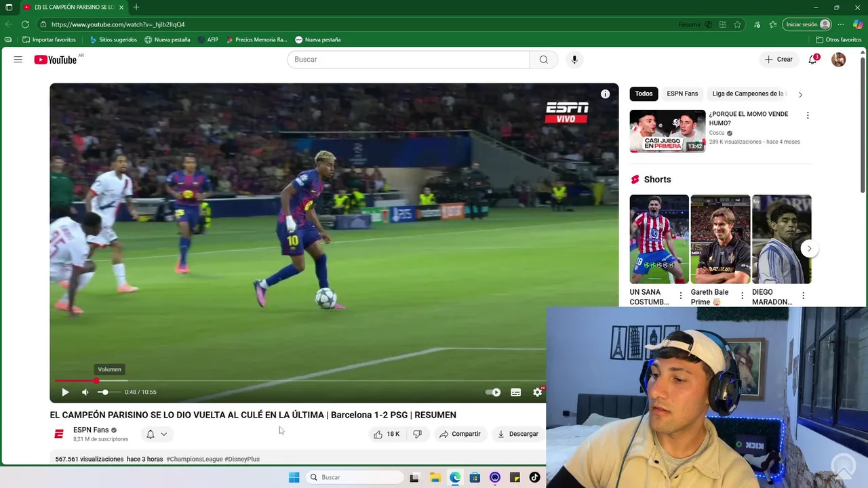
Task: Open Windows Start menu
Action: pos(294,477)
